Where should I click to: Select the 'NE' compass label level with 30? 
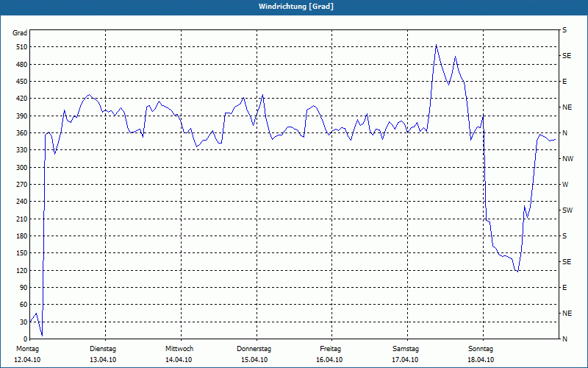(x=567, y=314)
